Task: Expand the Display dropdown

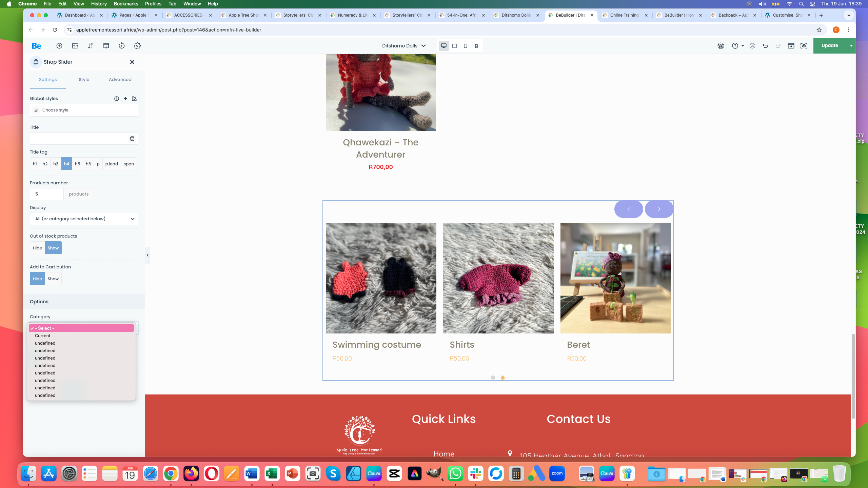Action: 84,219
